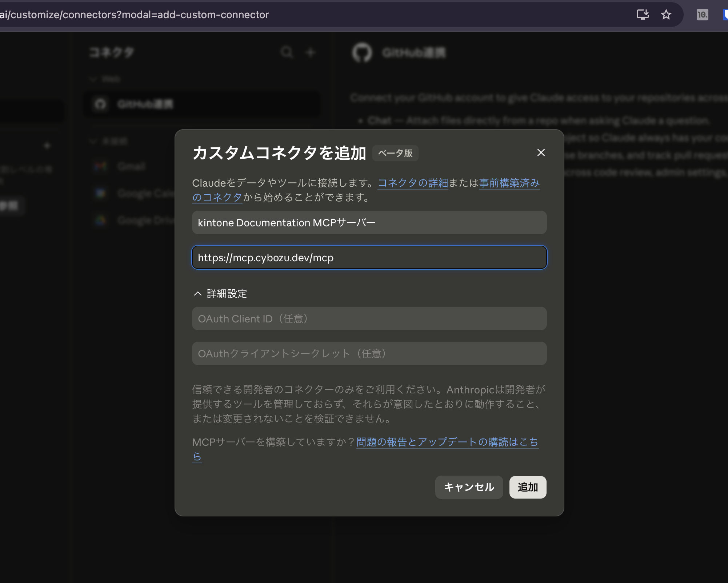
Task: Click the browser extension icon labeled 10
Action: 702,15
